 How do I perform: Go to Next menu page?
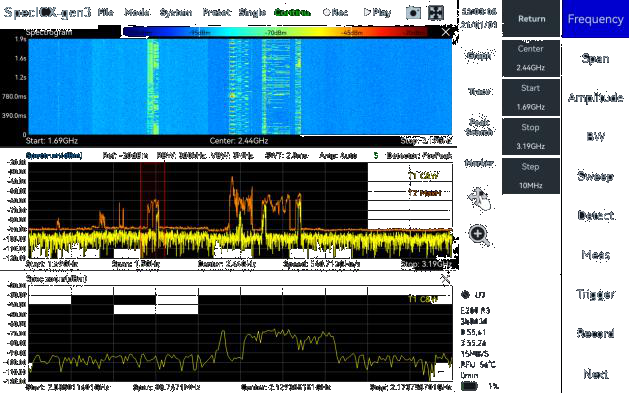(x=595, y=374)
